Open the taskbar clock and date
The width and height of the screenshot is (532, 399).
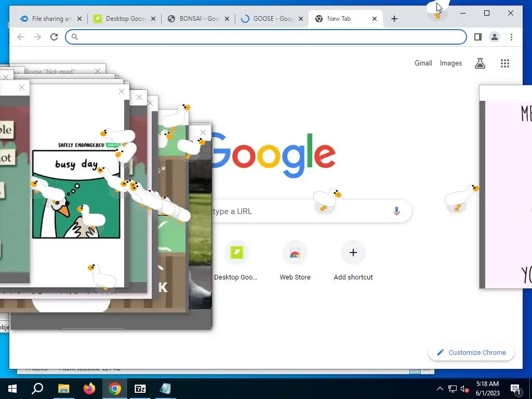[x=487, y=389]
